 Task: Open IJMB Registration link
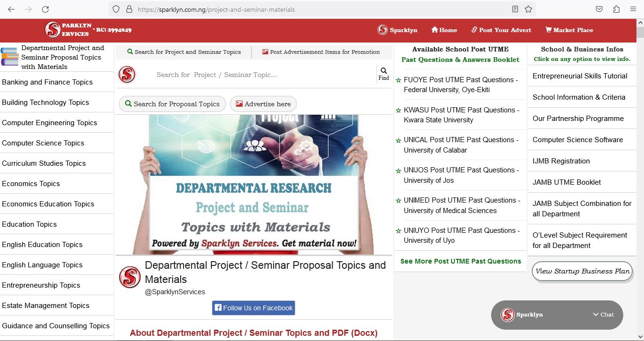point(561,161)
